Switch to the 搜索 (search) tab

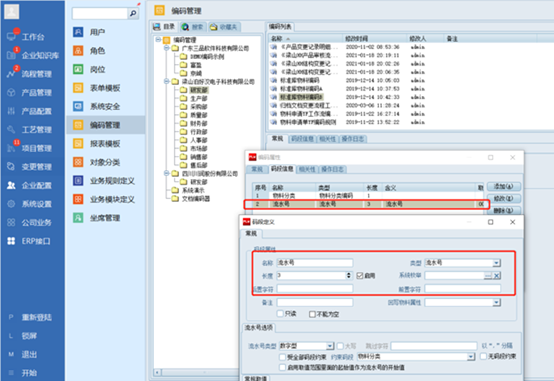click(x=193, y=27)
